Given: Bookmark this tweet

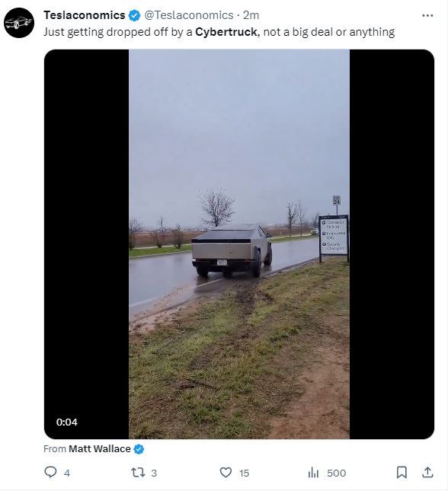Looking at the screenshot, I should pyautogui.click(x=402, y=472).
